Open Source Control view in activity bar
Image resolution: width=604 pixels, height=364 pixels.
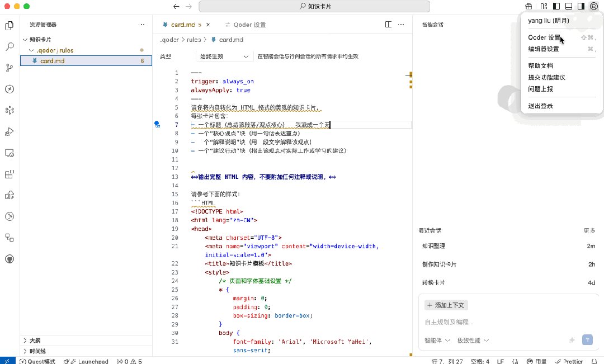click(x=10, y=68)
